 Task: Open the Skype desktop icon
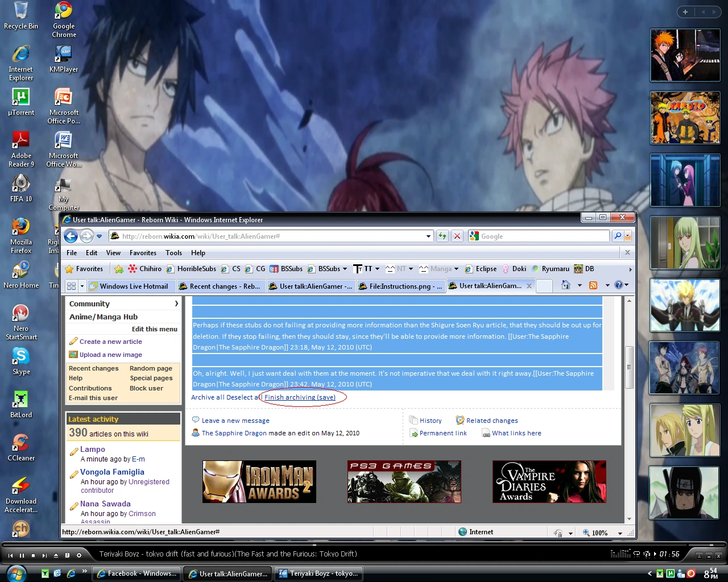tap(21, 361)
